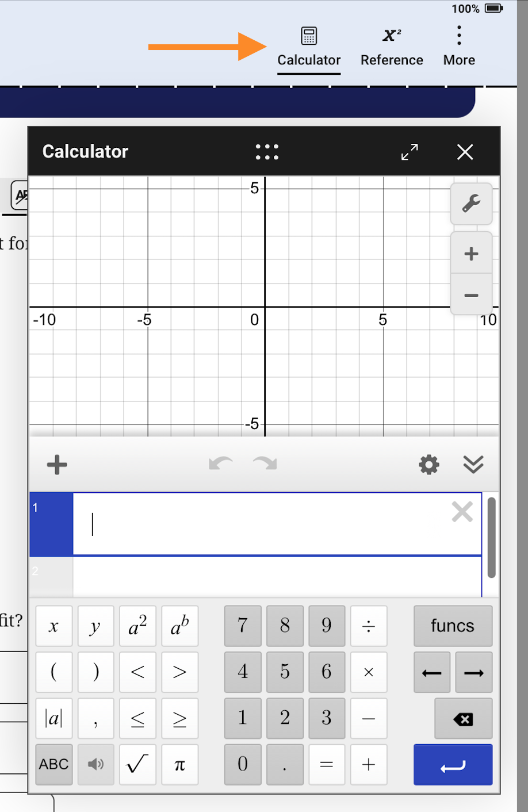Undo the last expression edit
Viewport: 528px width, 812px height.
[221, 465]
